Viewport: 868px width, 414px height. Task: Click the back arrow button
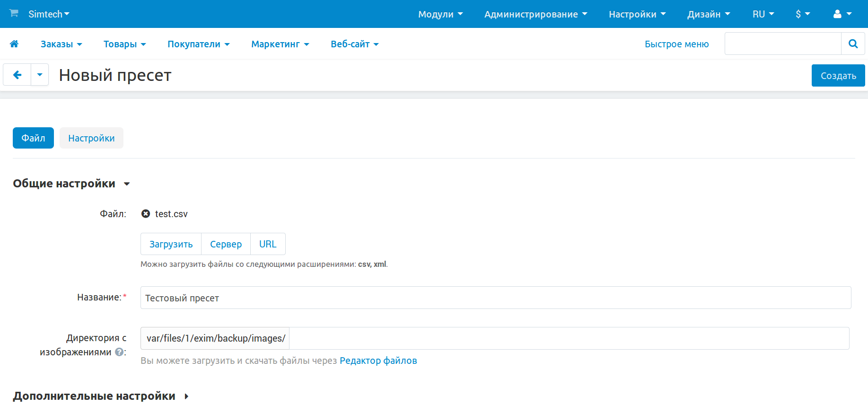(17, 75)
